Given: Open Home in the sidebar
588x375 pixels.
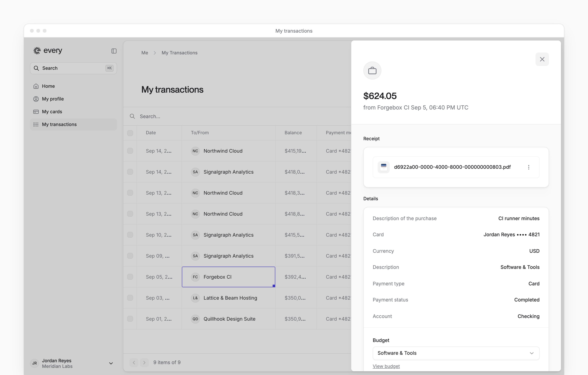Looking at the screenshot, I should 73,86.
